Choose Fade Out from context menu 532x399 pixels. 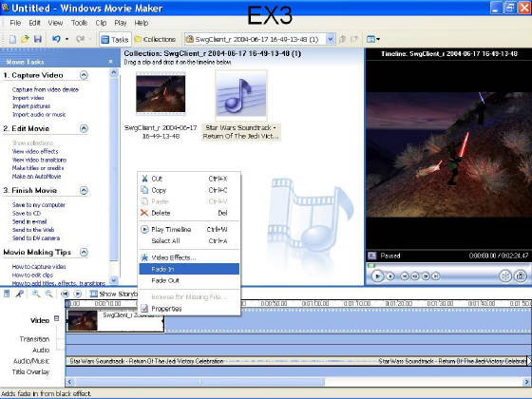189,280
